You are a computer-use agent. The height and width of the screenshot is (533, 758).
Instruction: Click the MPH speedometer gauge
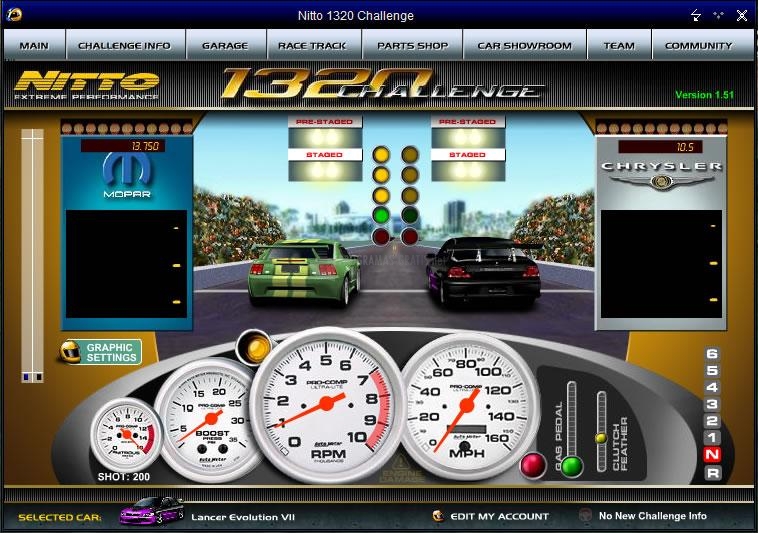point(466,406)
